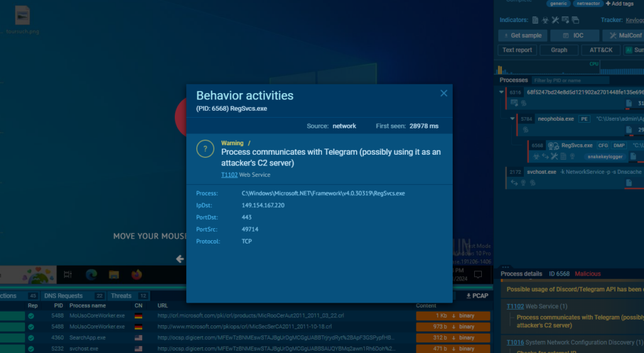The image size is (644, 353).
Task: Click the Firefox icon in the taskbar
Action: coord(136,274)
